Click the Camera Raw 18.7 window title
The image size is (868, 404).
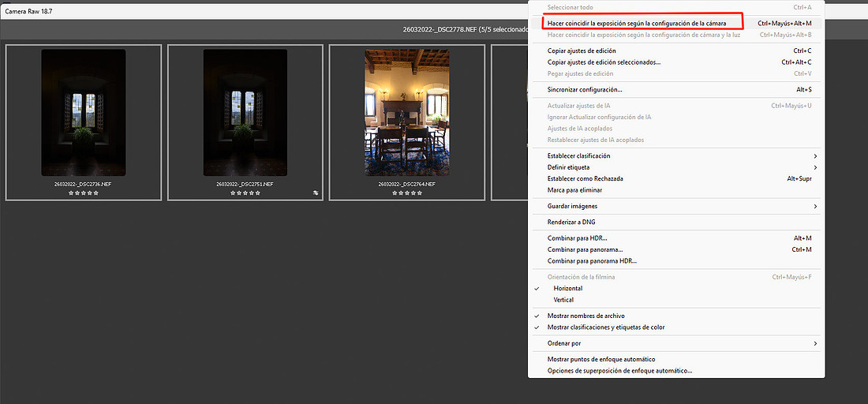tap(28, 11)
